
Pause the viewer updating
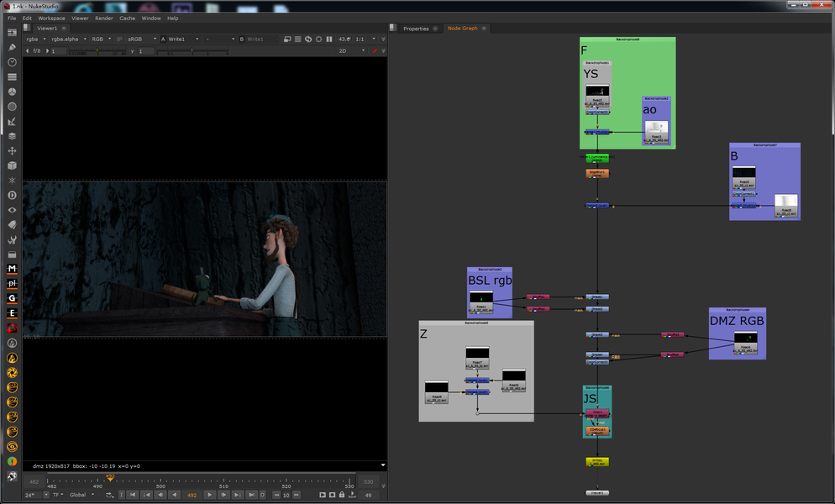(x=329, y=39)
